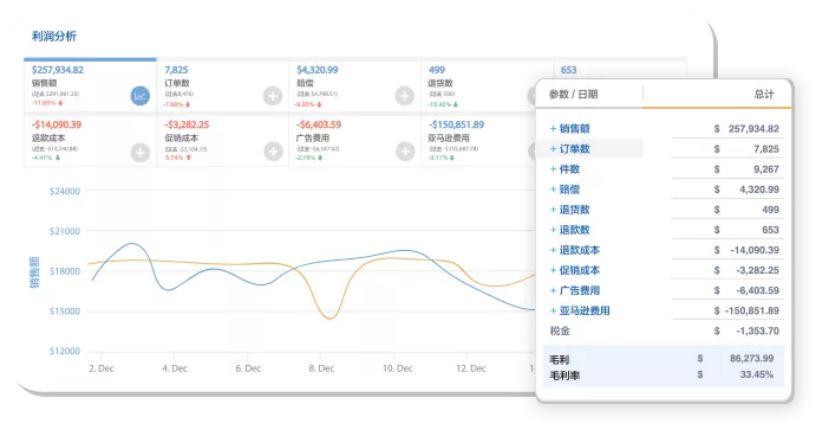Screen dimensions: 830x430
Task: Select the 退款成本 -$14,090.39 metric card
Action: point(90,141)
